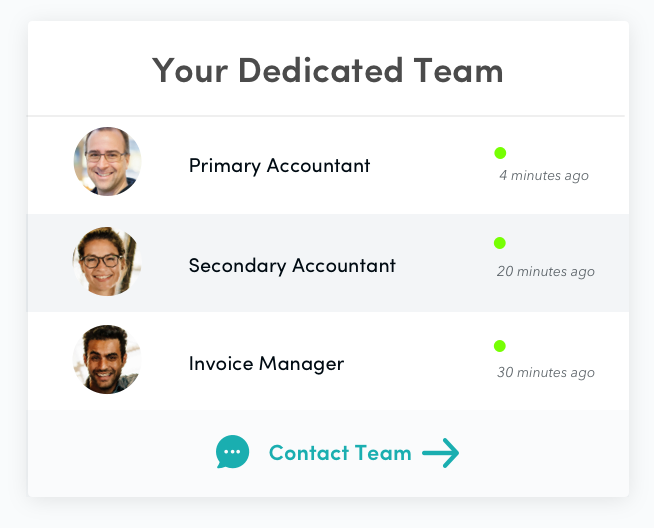Click the Secondary Accountant's profile photo
The image size is (654, 528).
(107, 261)
